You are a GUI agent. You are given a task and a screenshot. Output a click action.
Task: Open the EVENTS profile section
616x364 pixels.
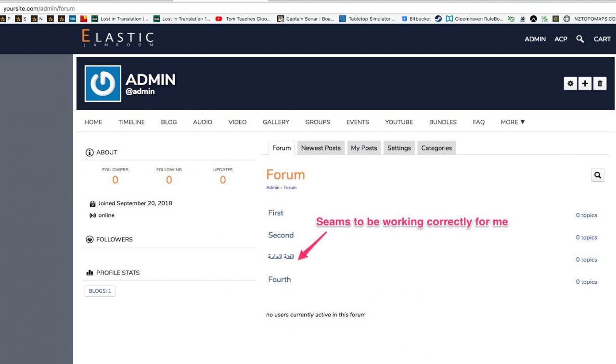tap(358, 122)
